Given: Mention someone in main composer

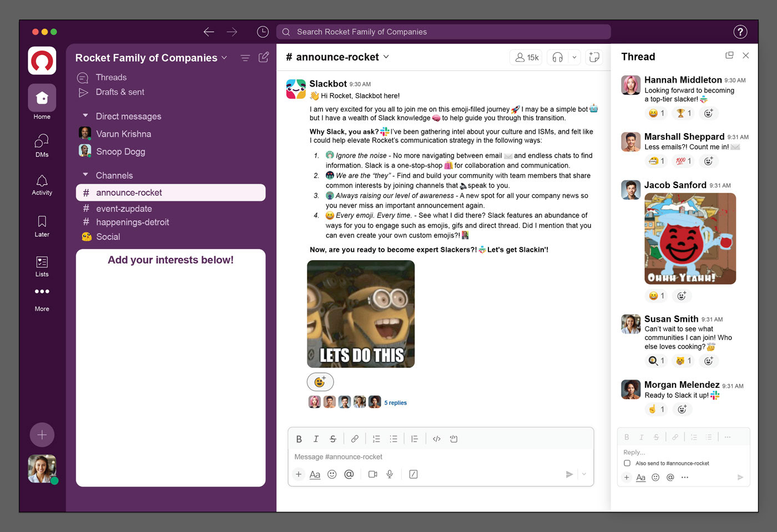Looking at the screenshot, I should coord(349,474).
